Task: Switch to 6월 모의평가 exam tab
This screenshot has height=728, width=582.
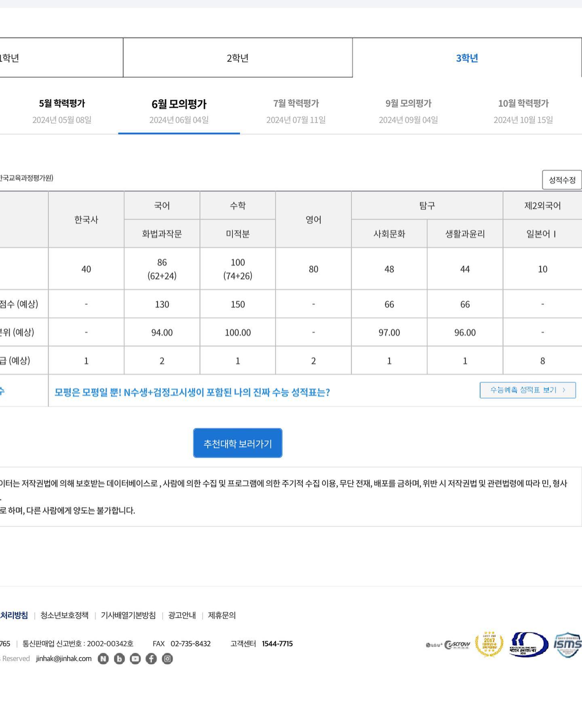Action: (x=179, y=111)
